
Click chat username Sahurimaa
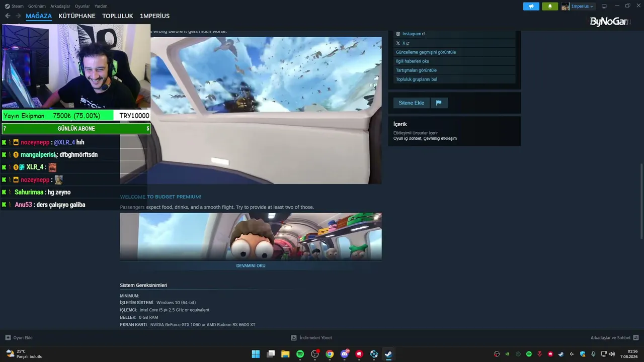click(29, 192)
